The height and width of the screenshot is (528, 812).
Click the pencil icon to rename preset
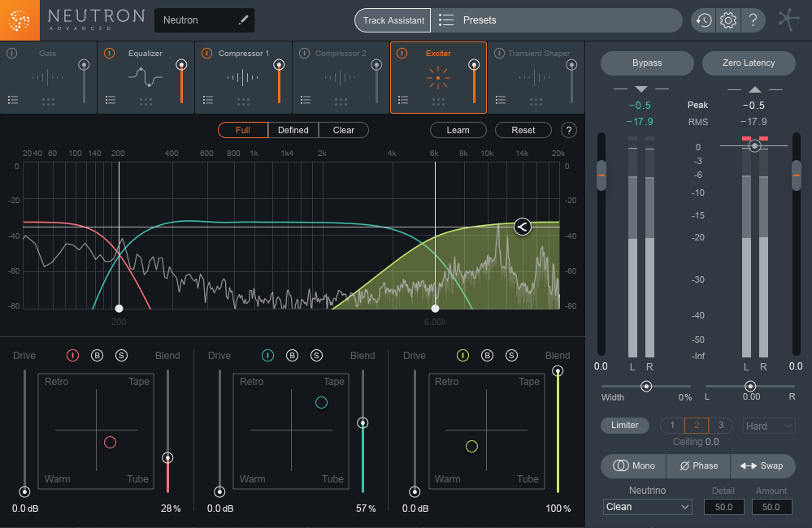tap(243, 20)
